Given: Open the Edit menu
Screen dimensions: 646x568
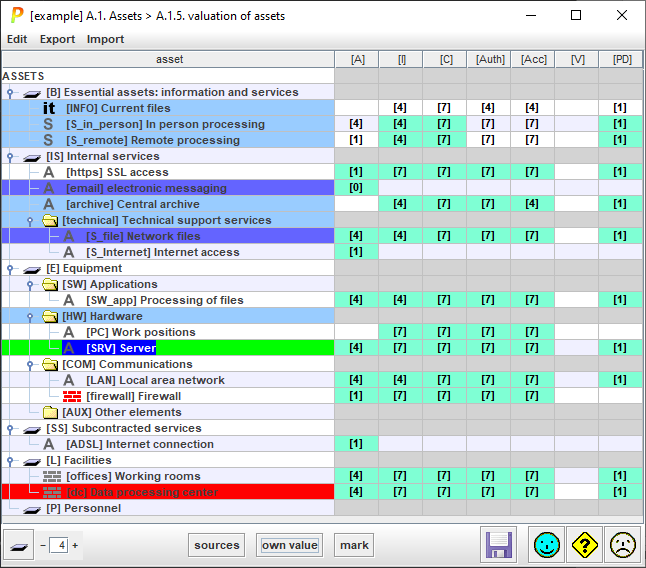Looking at the screenshot, I should pos(17,39).
